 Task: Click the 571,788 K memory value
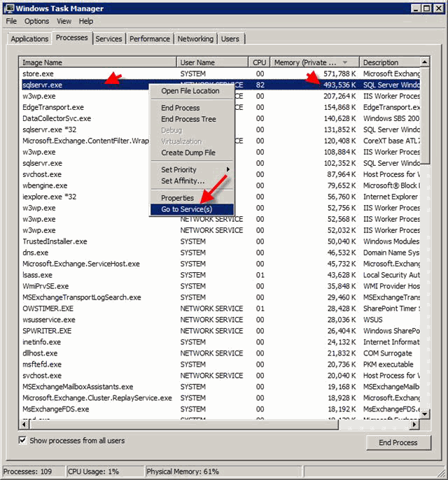pos(339,73)
